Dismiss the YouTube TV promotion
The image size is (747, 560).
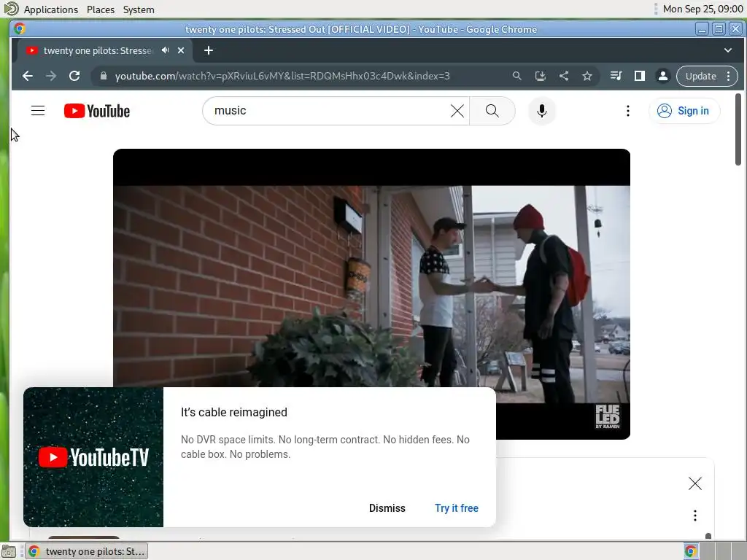[387, 508]
